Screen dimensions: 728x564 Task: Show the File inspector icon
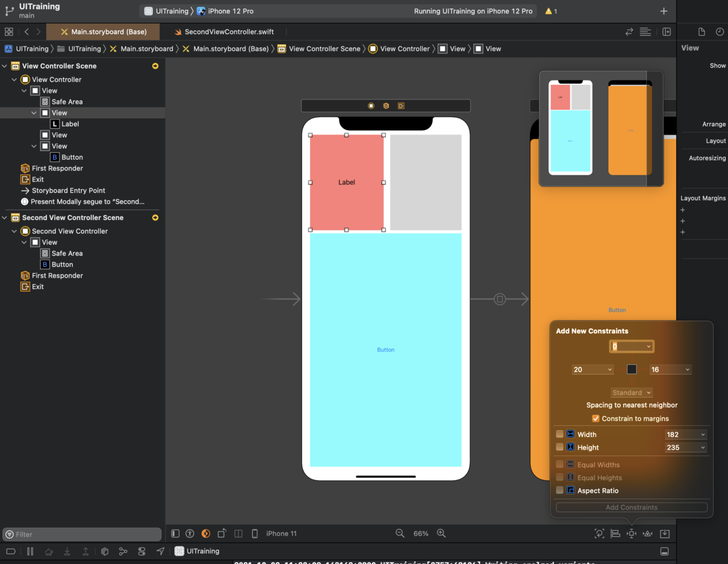point(702,32)
